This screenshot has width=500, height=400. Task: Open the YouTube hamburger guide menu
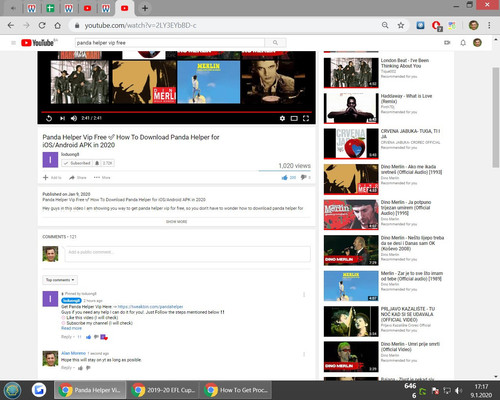pos(13,43)
